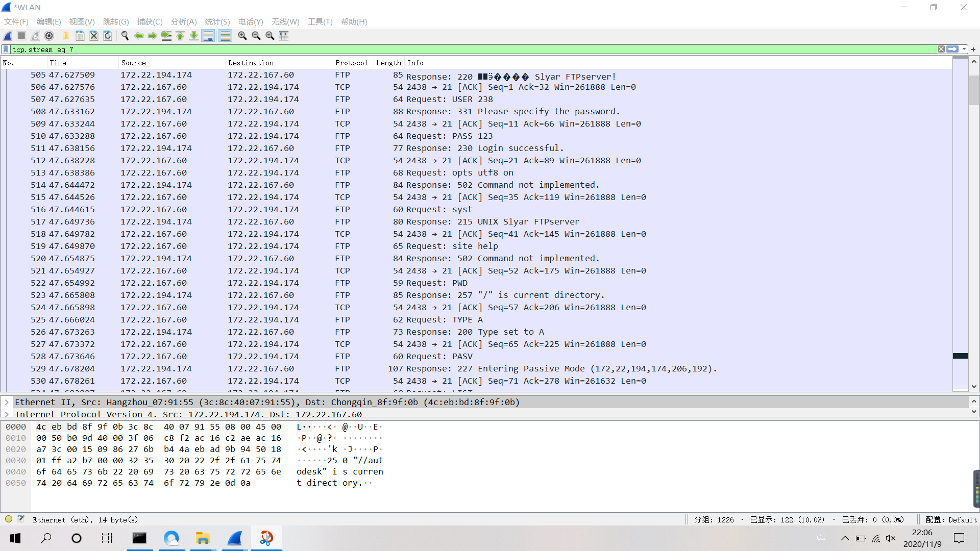980x551 pixels.
Task: Toggle auto-scroll during live capture
Action: click(208, 36)
